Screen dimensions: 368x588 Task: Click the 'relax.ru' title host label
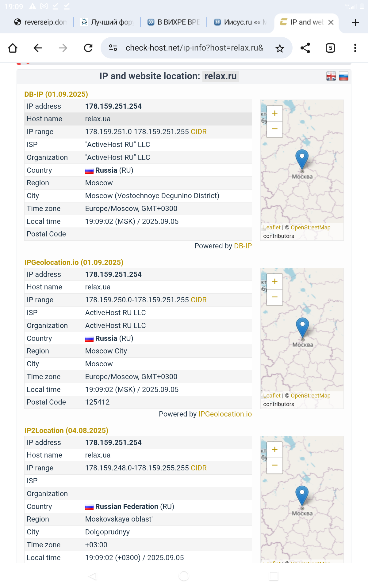click(x=220, y=76)
